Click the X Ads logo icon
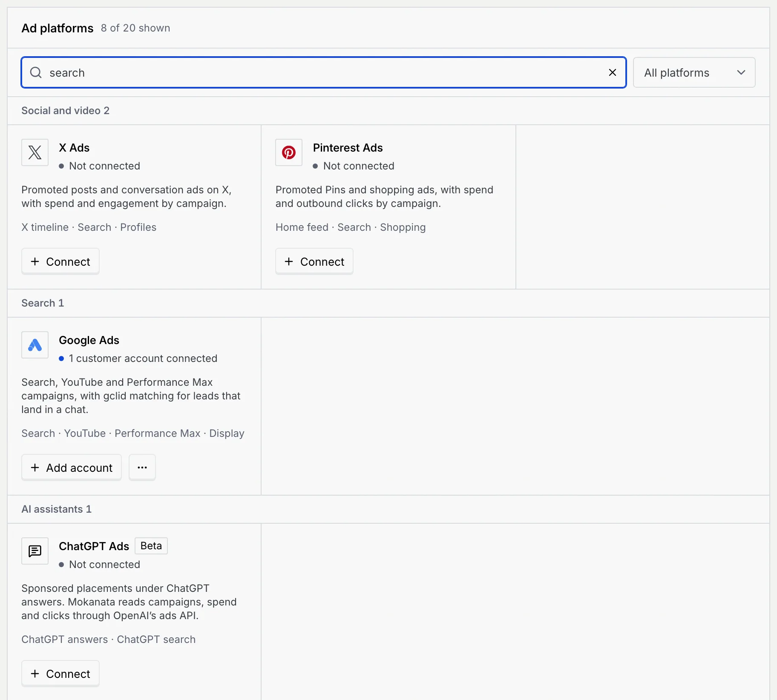Image resolution: width=777 pixels, height=700 pixels. click(35, 152)
